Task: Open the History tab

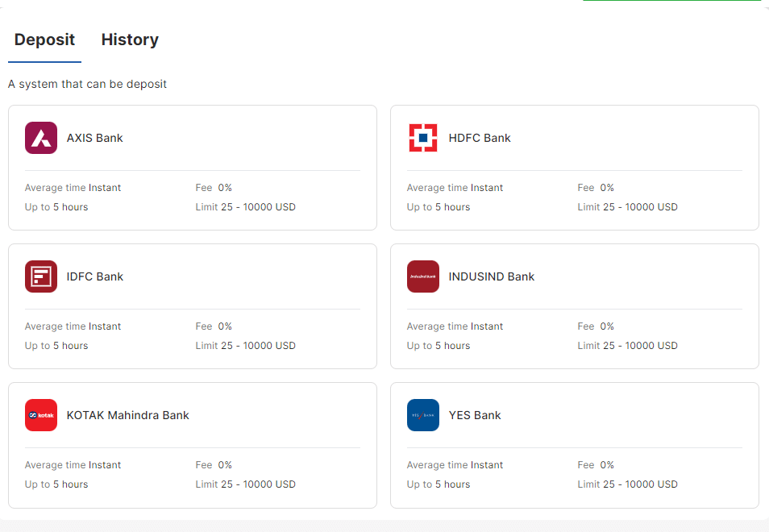Action: point(130,39)
